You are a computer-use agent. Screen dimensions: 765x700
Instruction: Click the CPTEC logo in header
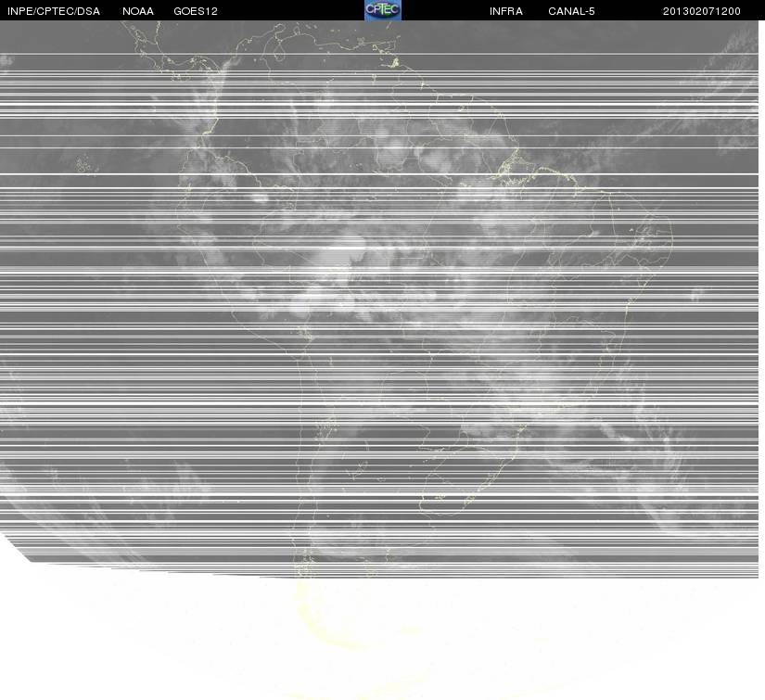[383, 10]
